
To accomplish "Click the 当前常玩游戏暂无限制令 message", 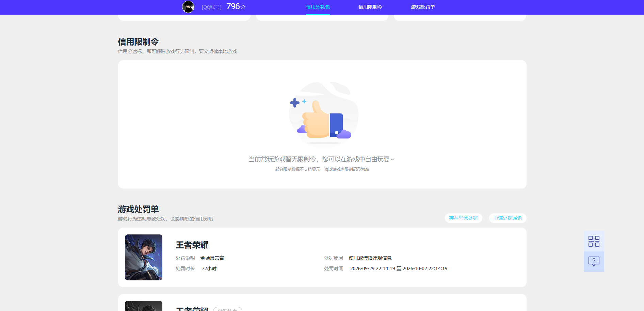I will point(322,159).
